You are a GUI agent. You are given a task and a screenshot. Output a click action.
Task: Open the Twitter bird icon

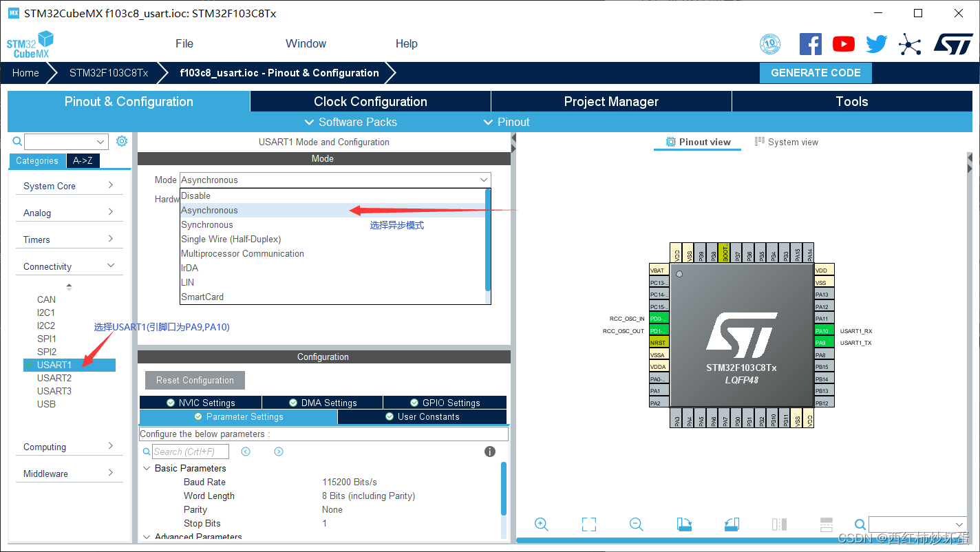877,44
